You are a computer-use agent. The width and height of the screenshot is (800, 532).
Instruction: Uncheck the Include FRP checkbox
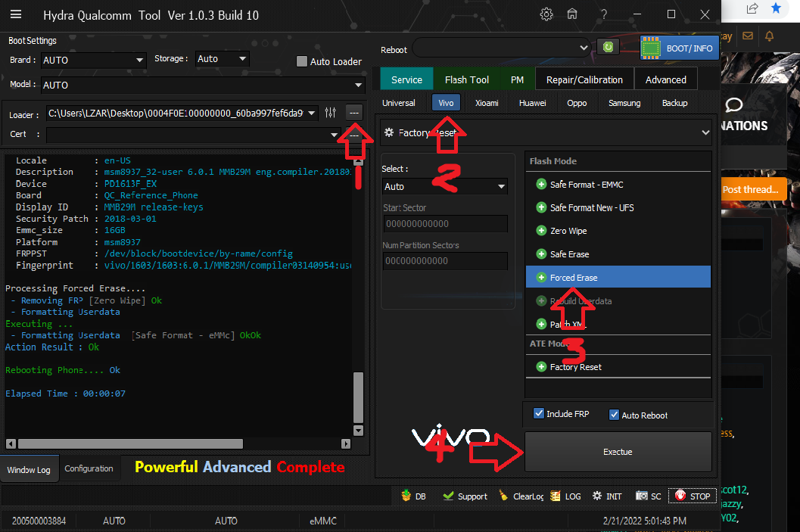(539, 413)
